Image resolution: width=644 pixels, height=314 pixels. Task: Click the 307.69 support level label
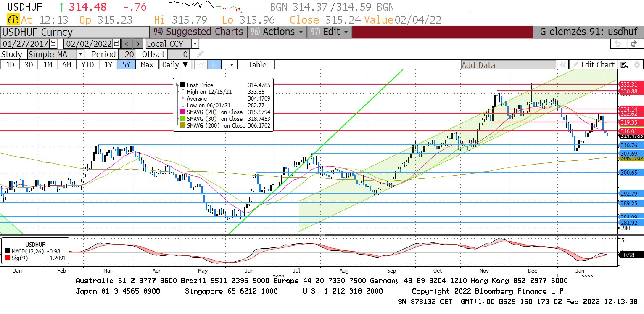click(631, 154)
